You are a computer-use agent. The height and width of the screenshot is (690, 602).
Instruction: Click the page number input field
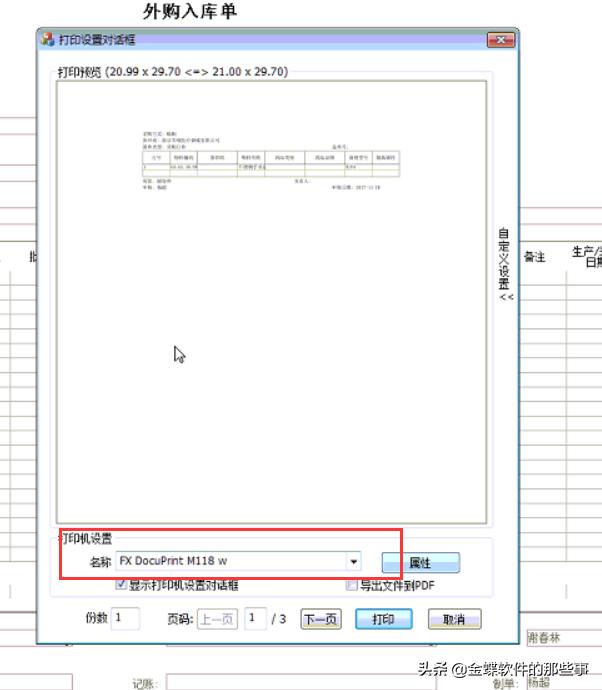(x=255, y=618)
